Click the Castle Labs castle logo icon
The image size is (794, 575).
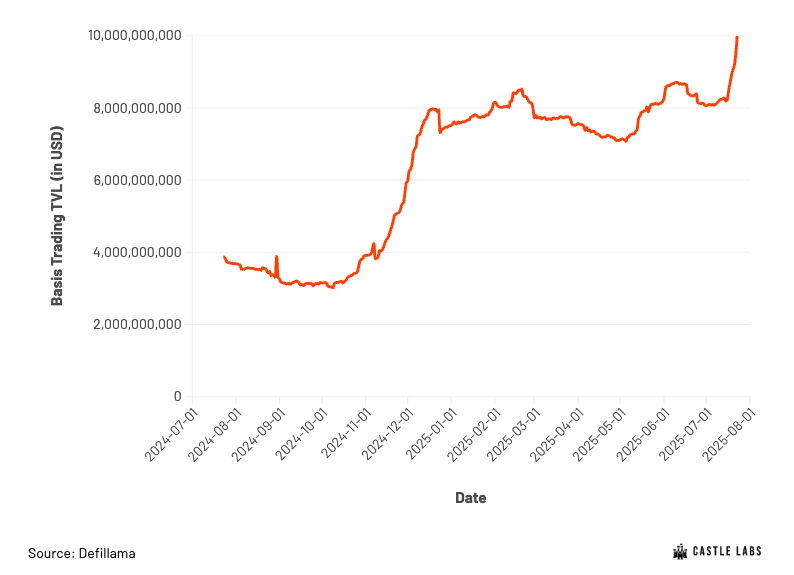[x=680, y=552]
